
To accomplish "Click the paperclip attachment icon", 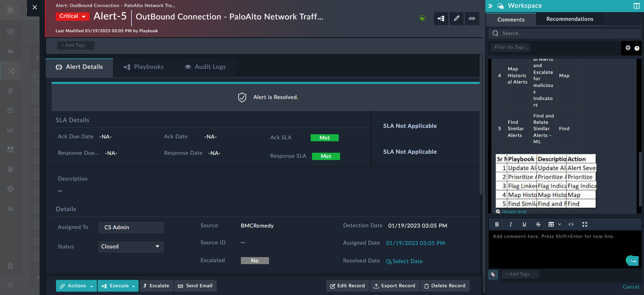I will [x=493, y=275].
